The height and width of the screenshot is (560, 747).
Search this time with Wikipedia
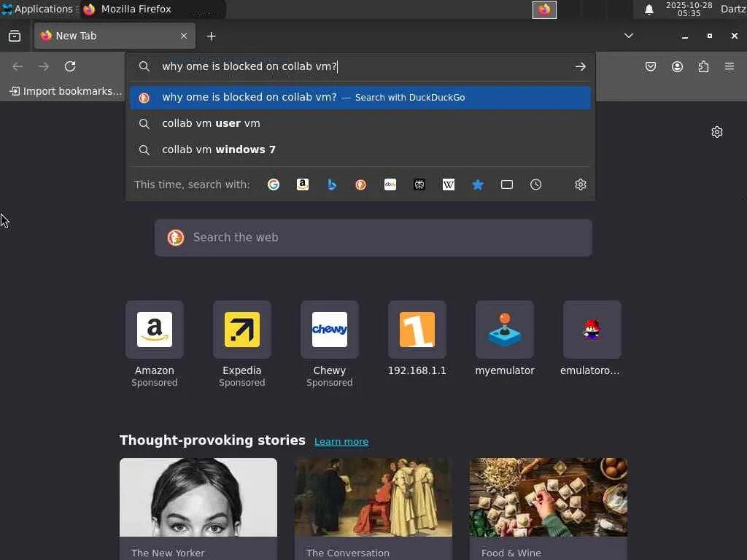[449, 184]
